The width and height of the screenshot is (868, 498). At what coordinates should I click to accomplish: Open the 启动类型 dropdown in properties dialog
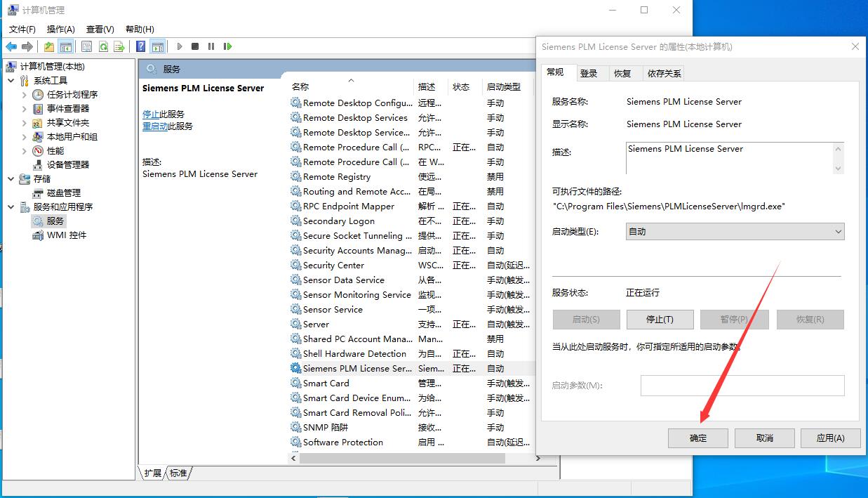(735, 231)
